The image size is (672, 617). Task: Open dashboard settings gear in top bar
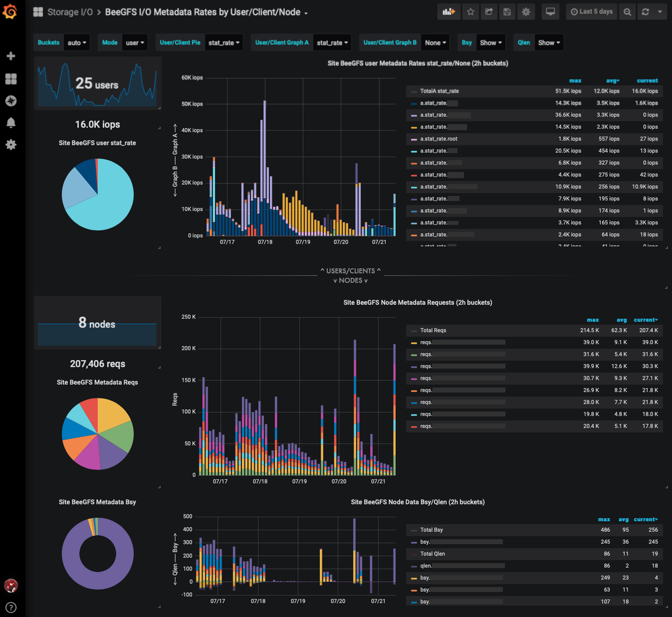point(526,12)
